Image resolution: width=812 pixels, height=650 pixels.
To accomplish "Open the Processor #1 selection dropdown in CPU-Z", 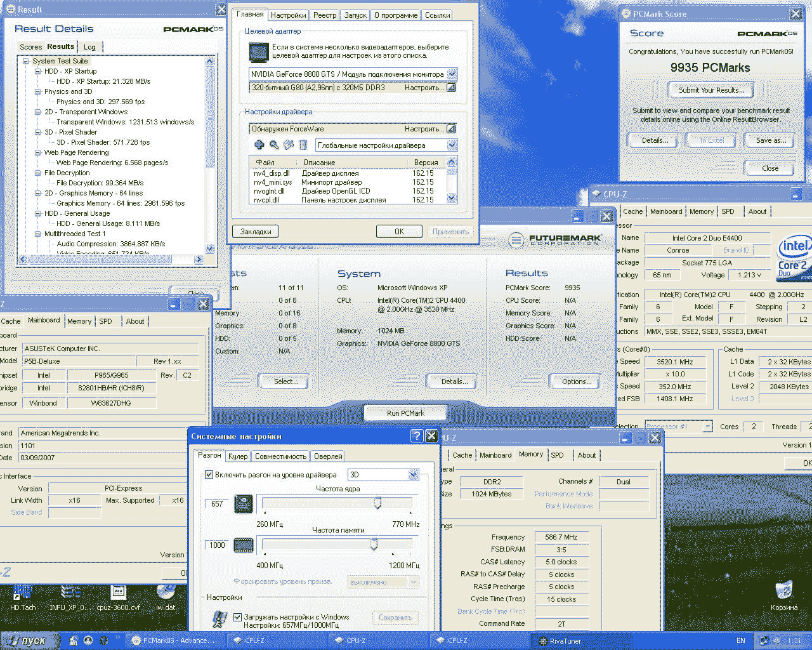I will tap(707, 427).
